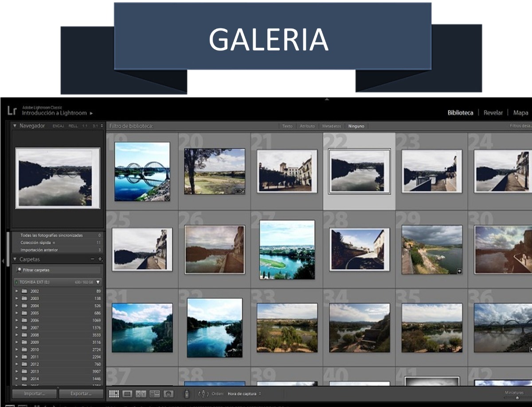The height and width of the screenshot is (407, 532).
Task: Click the Importar button
Action: pos(34,393)
